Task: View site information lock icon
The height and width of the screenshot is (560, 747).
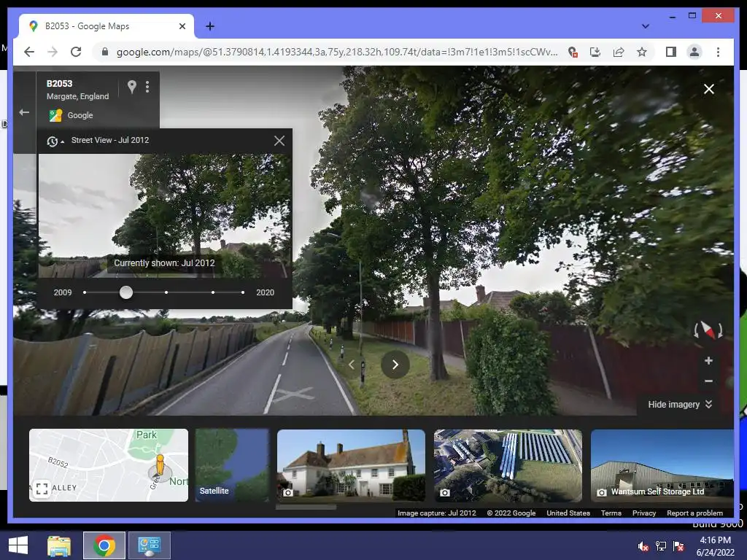Action: 105,52
